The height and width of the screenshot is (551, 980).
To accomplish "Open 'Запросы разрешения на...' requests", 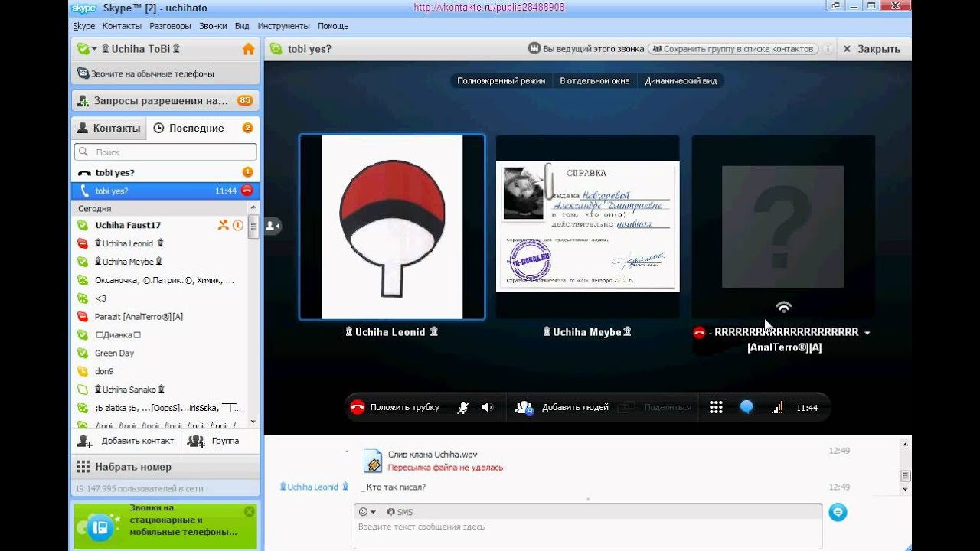I will tap(165, 100).
